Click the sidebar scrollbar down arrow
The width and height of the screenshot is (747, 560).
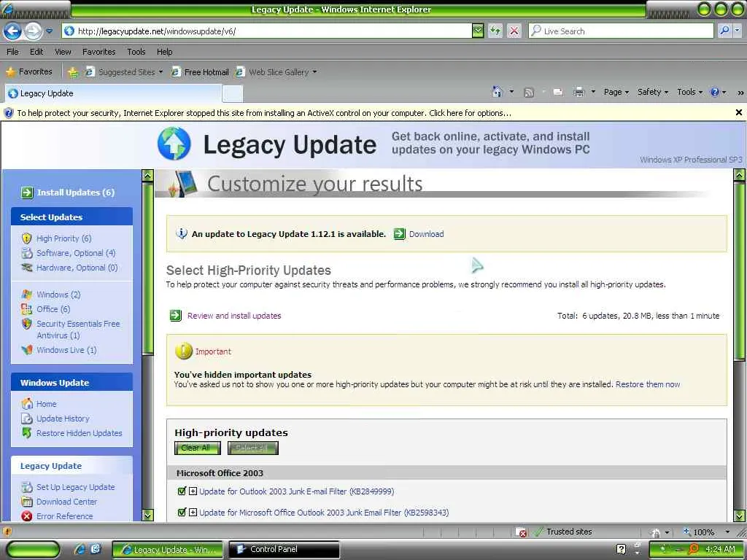[147, 516]
